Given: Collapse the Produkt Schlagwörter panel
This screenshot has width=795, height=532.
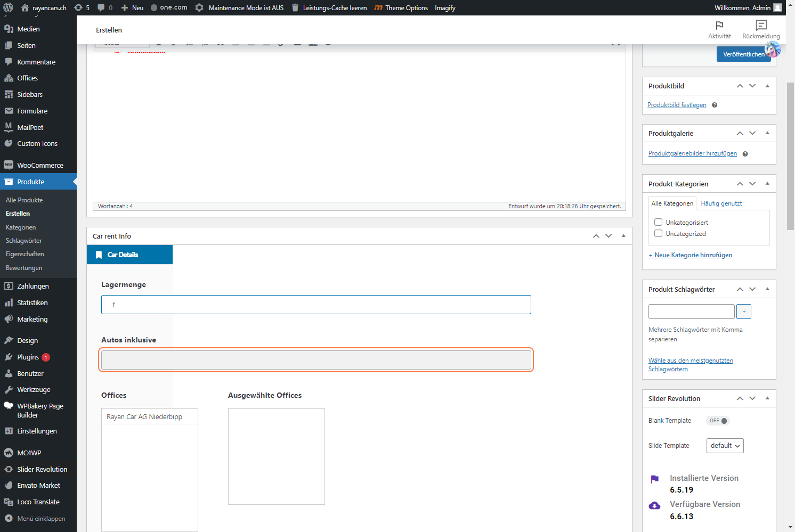Looking at the screenshot, I should point(767,289).
